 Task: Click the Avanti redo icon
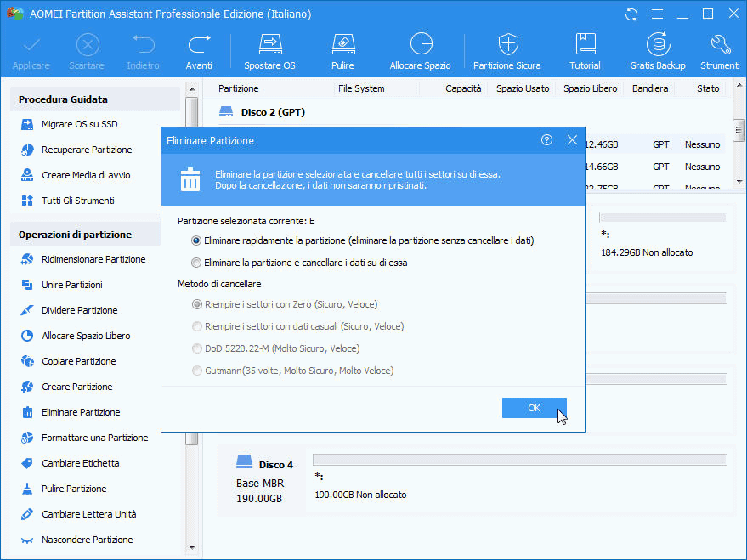click(x=199, y=52)
